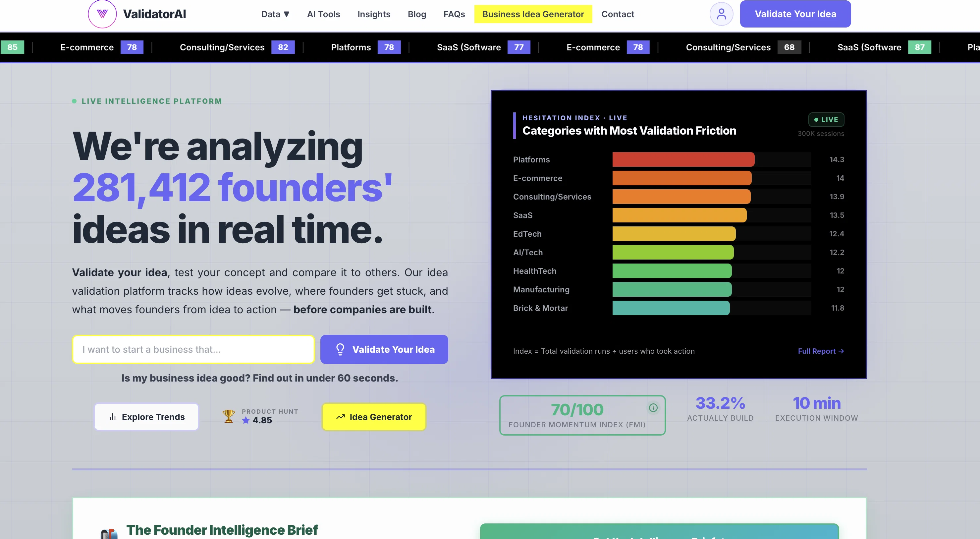Click the Product Hunt star rating icon
The image size is (980, 539).
(246, 420)
